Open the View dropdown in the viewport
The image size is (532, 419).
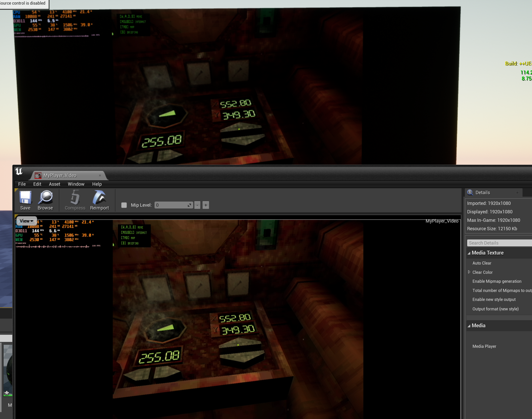point(26,221)
